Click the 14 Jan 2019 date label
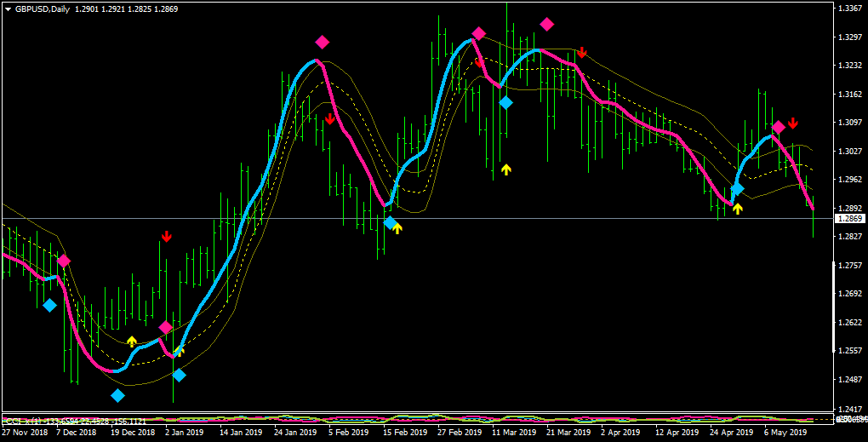The width and height of the screenshot is (868, 442). point(239,432)
